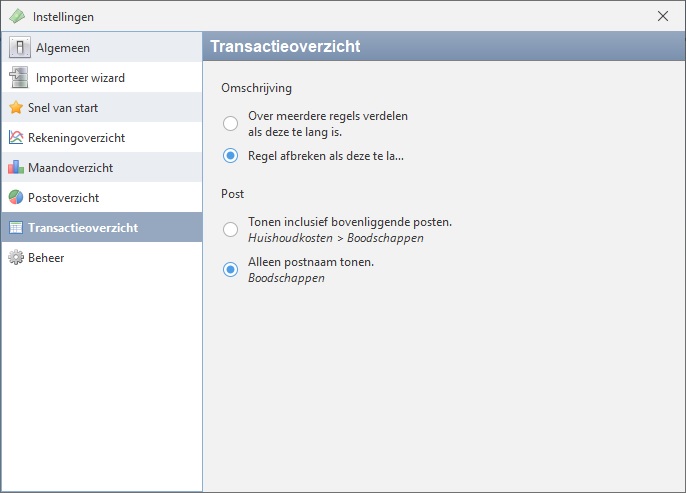The height and width of the screenshot is (493, 686).
Task: Click the star icon for Snel van start
Action: click(x=16, y=108)
